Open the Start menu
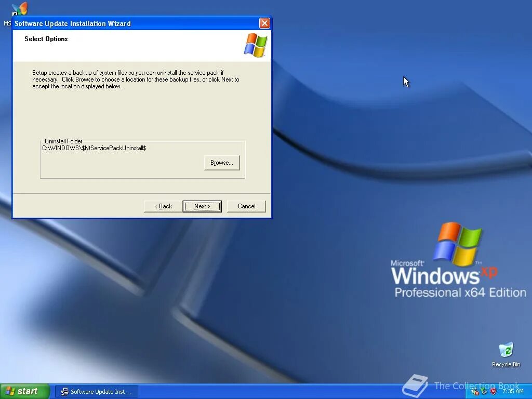532x399 pixels. click(25, 391)
